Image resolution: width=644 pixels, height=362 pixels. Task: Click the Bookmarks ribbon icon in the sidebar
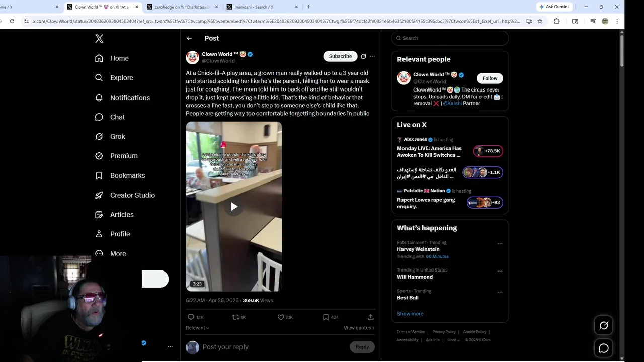(x=99, y=175)
